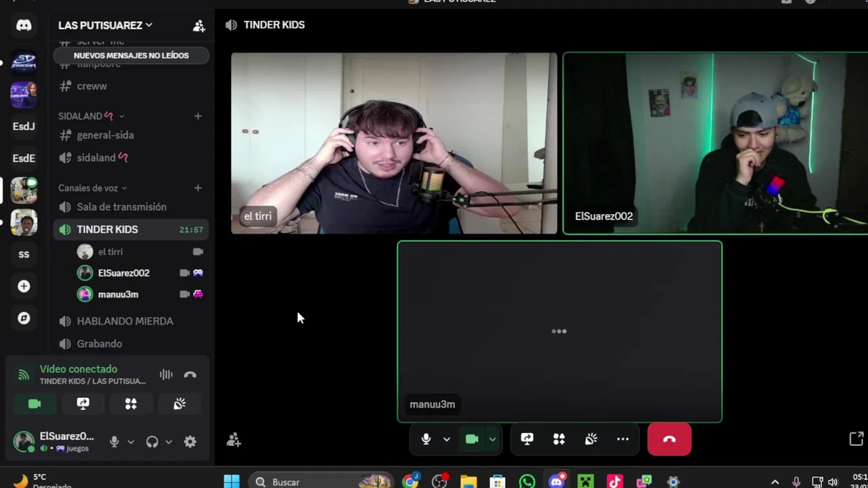Show hidden system tray icons
The image size is (868, 488).
click(x=775, y=482)
